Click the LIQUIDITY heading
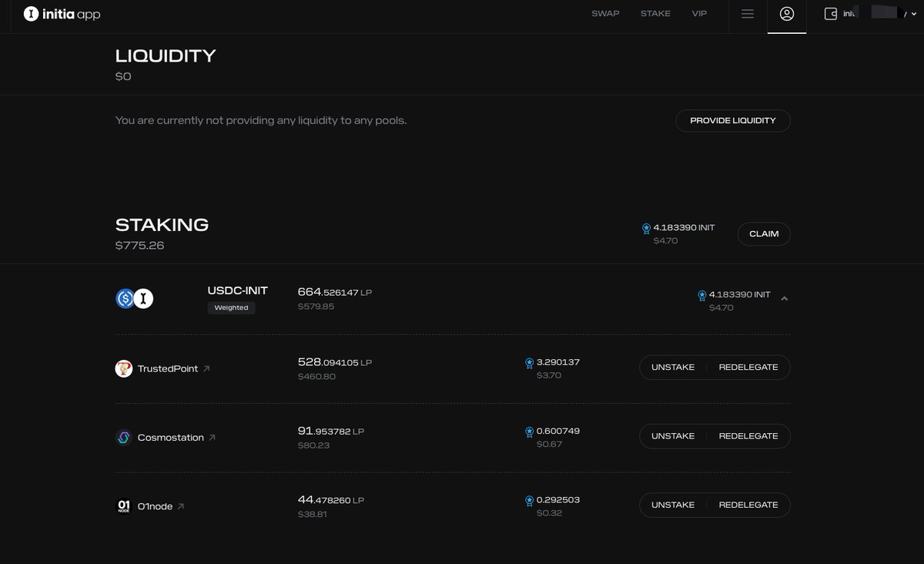The width and height of the screenshot is (924, 564). (166, 55)
